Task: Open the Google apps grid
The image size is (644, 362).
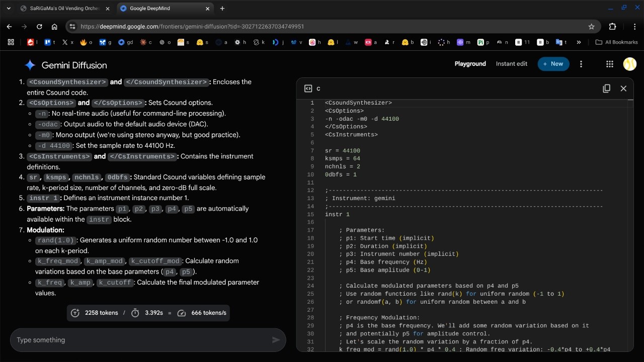Action: (610, 64)
